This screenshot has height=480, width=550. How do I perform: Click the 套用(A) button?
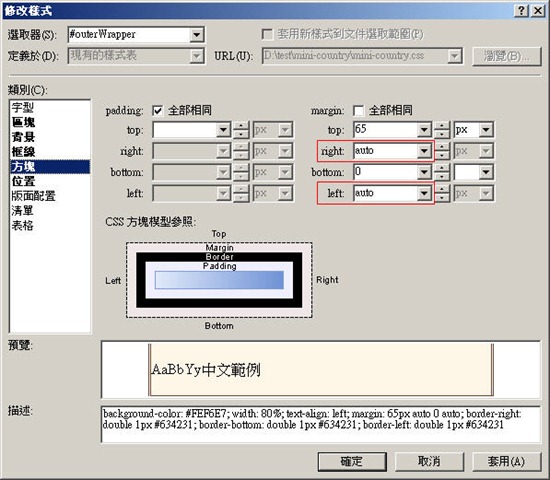(x=506, y=461)
